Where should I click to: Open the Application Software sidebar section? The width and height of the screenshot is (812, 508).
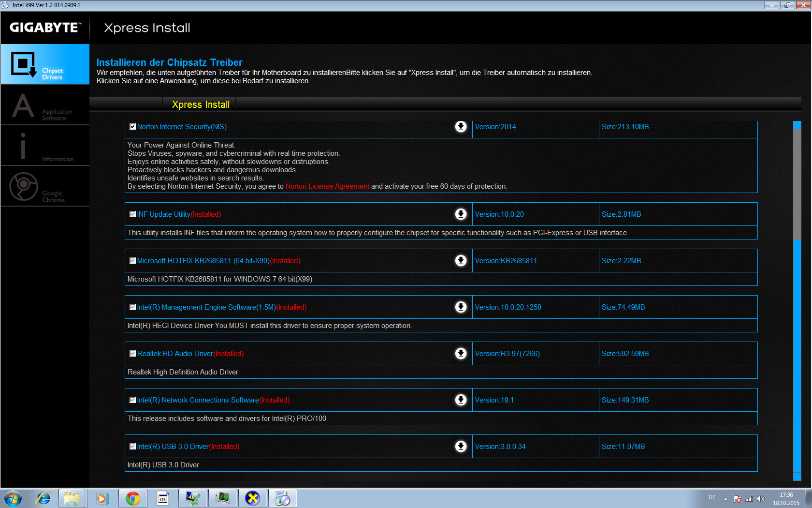pyautogui.click(x=45, y=105)
